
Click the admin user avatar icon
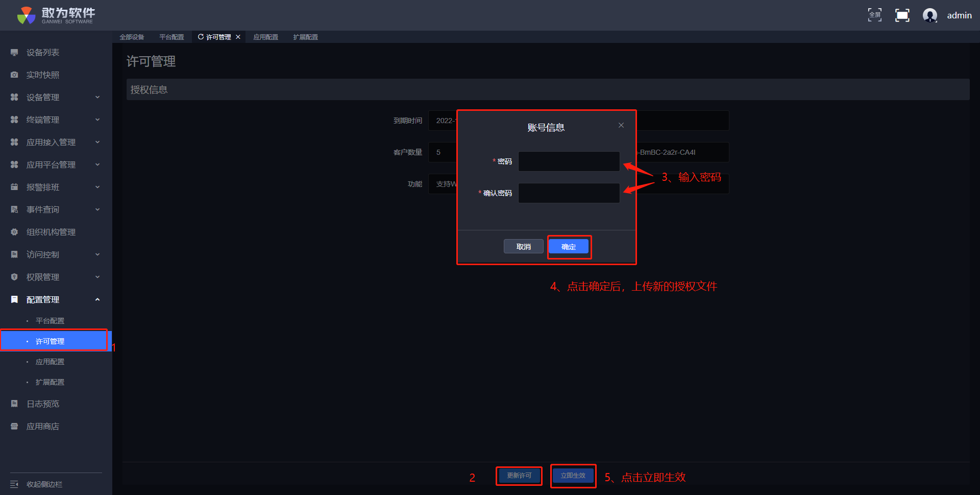click(930, 15)
